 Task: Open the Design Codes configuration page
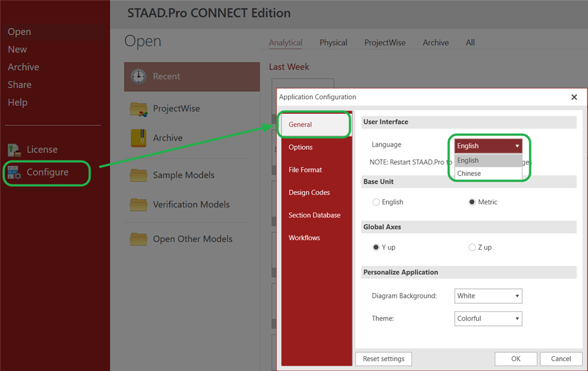[x=317, y=193]
